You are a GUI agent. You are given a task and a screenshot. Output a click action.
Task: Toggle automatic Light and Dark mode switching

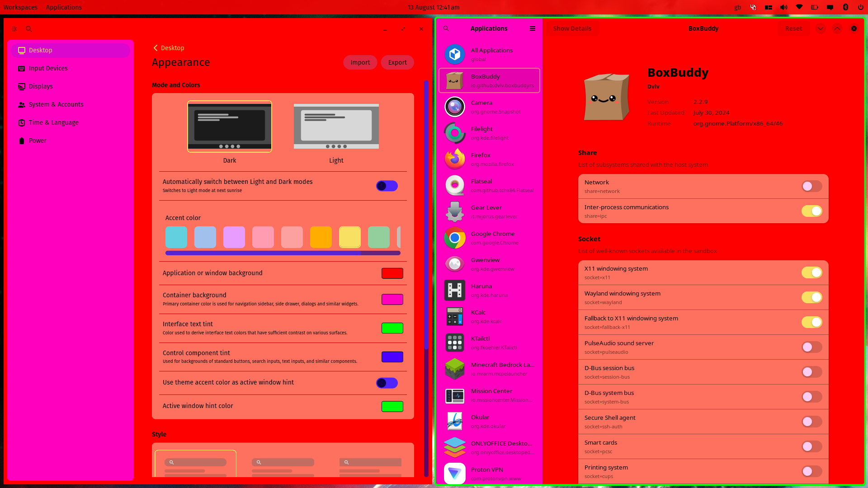tap(387, 186)
